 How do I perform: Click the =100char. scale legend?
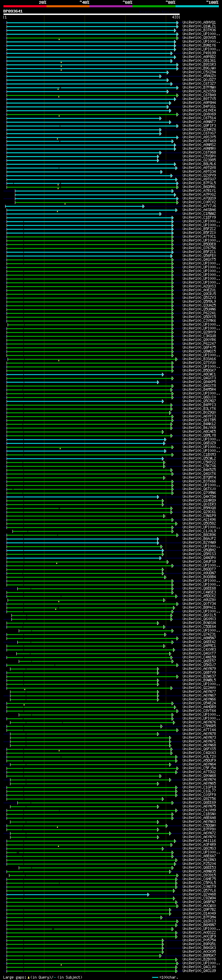tap(165, 977)
